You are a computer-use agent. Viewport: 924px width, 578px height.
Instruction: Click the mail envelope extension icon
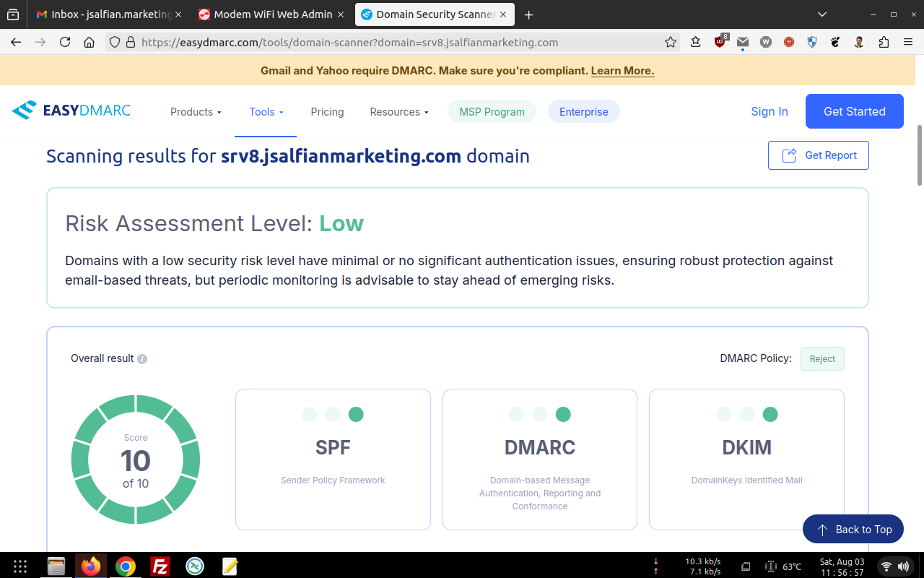pyautogui.click(x=743, y=42)
